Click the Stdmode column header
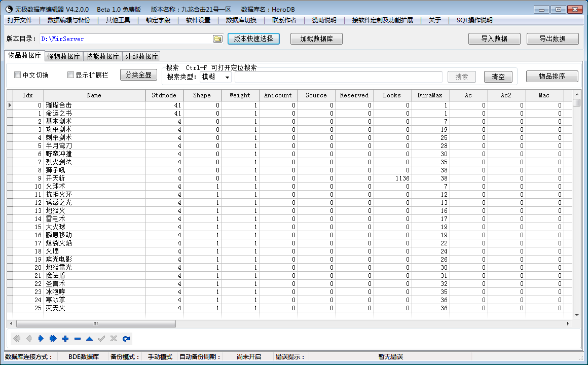Image resolution: width=588 pixels, height=365 pixels. (164, 95)
